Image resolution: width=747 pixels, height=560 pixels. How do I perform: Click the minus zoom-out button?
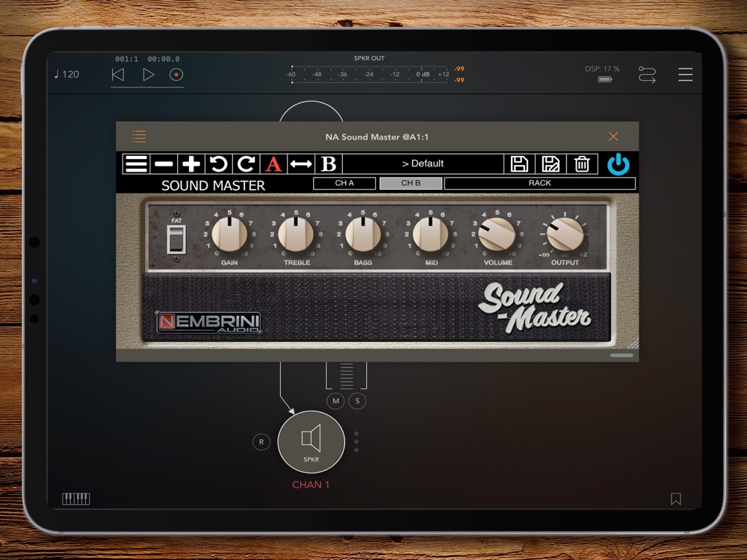164,164
